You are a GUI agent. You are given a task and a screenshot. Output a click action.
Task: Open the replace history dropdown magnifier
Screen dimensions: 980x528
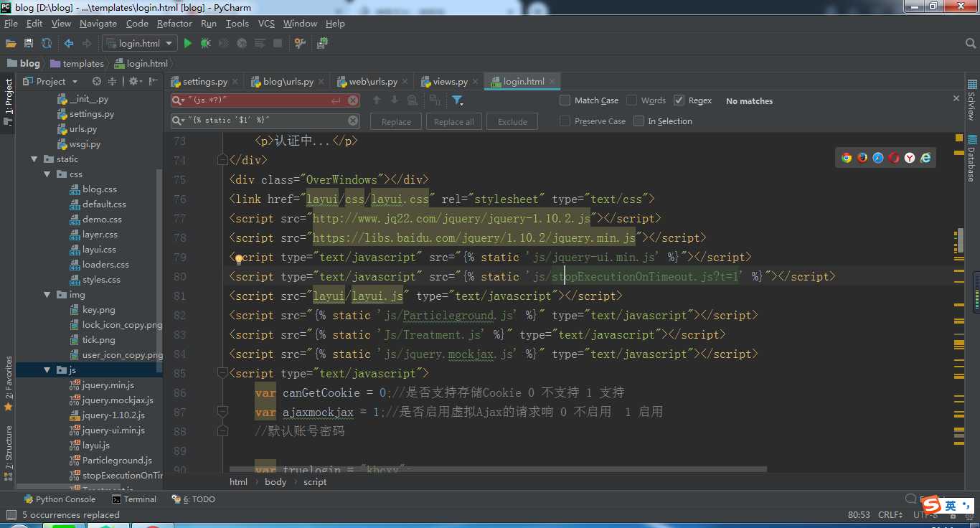[x=178, y=121]
